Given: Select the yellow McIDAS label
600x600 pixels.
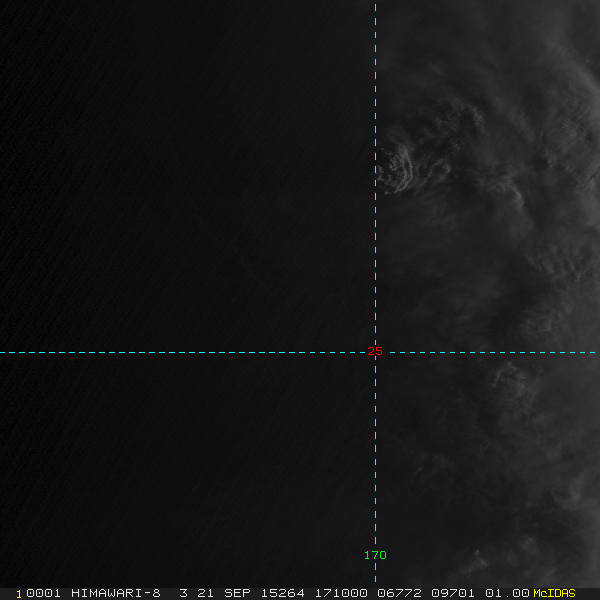Looking at the screenshot, I should (554, 593).
